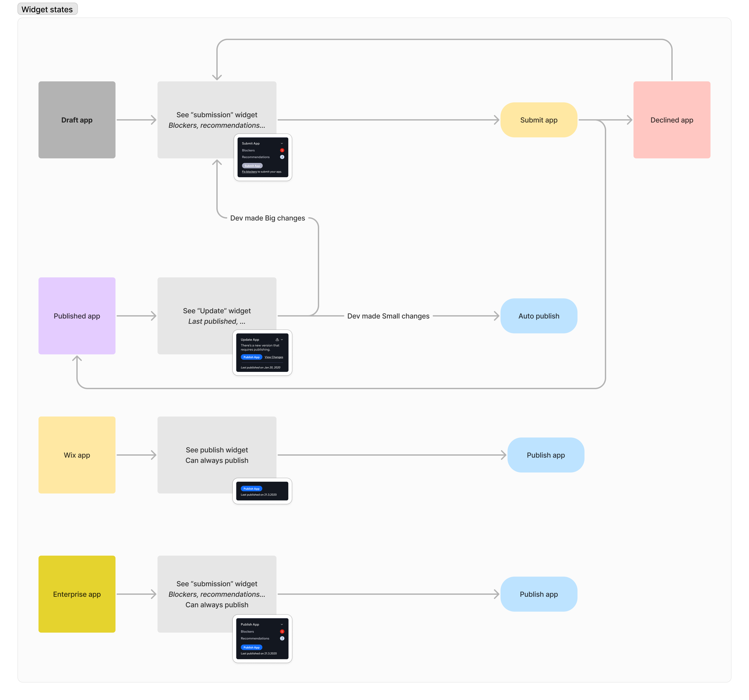Click the warning triangle icon in Update App widget
This screenshot has height=700, width=749.
(277, 339)
